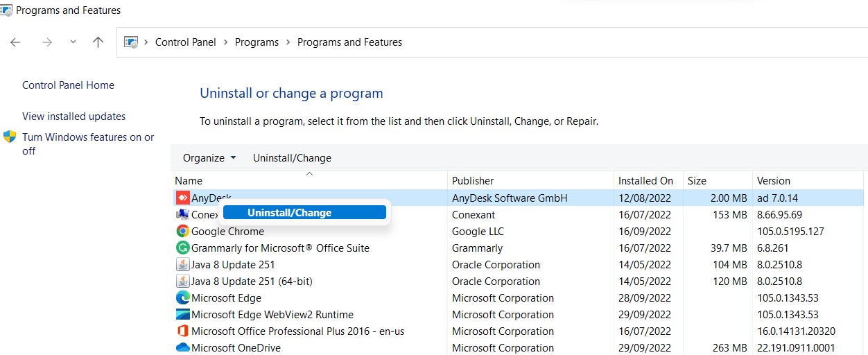Click the AnyDesk program icon

pyautogui.click(x=182, y=198)
